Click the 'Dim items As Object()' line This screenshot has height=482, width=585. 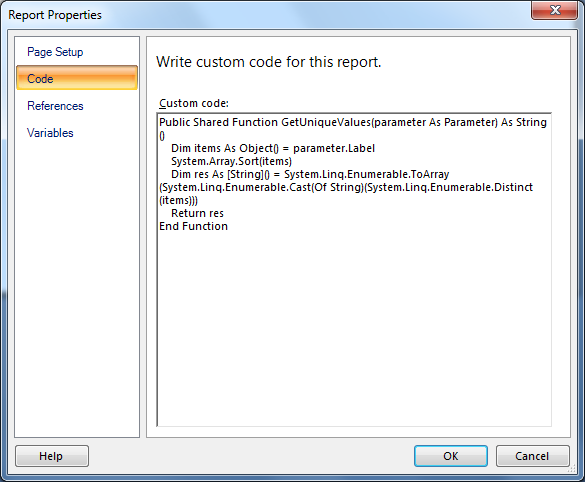[x=273, y=148]
